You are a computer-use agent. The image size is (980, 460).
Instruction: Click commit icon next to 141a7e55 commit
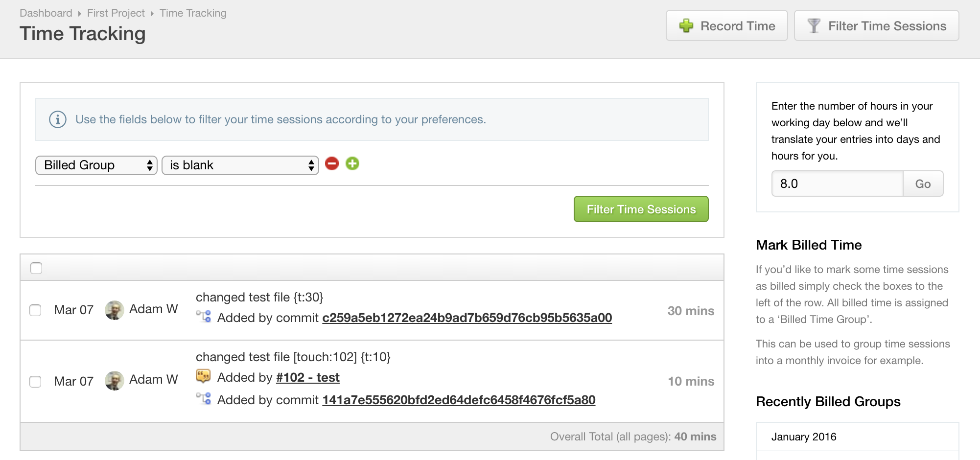[x=204, y=399]
